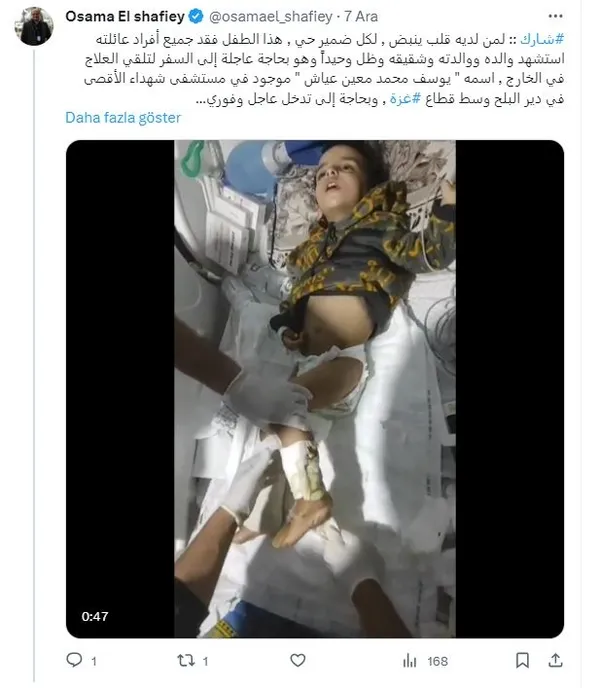Click the blue verified badge icon
The width and height of the screenshot is (600, 688).
(x=196, y=16)
